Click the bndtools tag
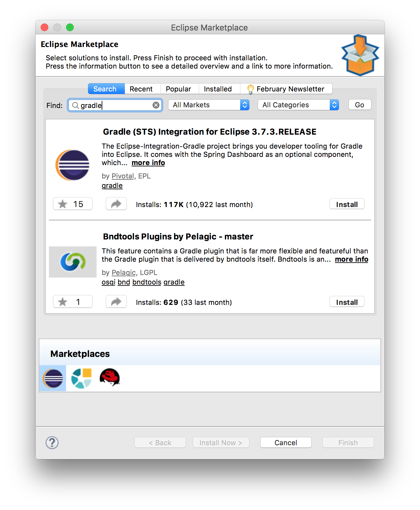This screenshot has height=510, width=420. pos(147,282)
